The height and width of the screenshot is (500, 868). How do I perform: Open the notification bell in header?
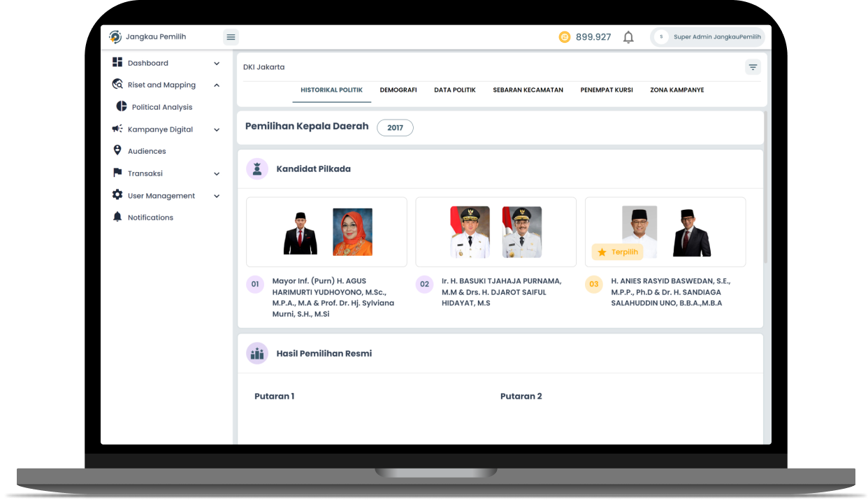point(628,37)
